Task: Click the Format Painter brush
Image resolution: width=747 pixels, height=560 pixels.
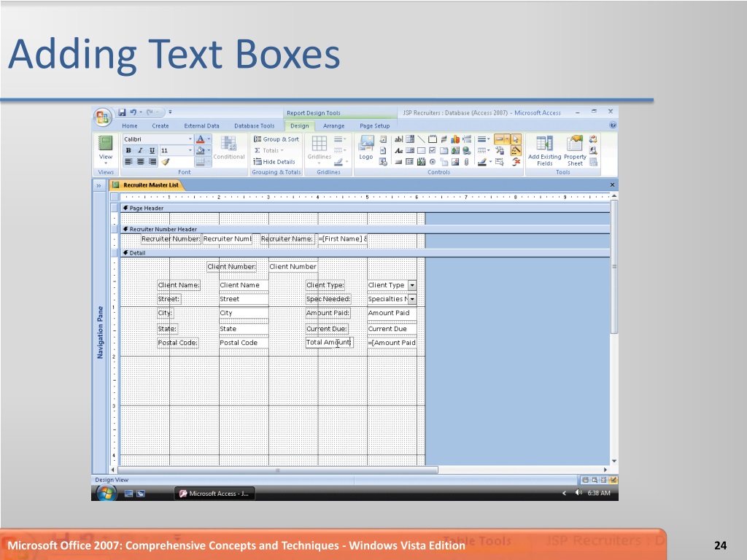Action: (x=165, y=162)
